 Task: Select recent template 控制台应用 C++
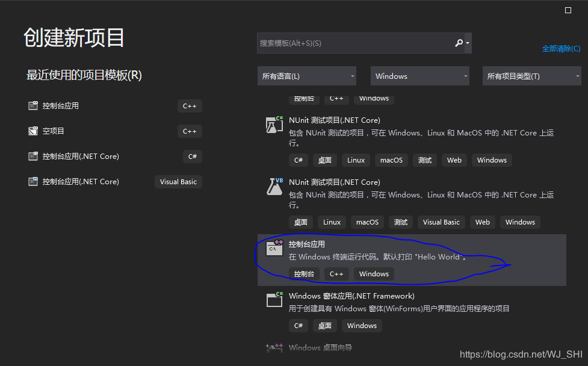115,106
